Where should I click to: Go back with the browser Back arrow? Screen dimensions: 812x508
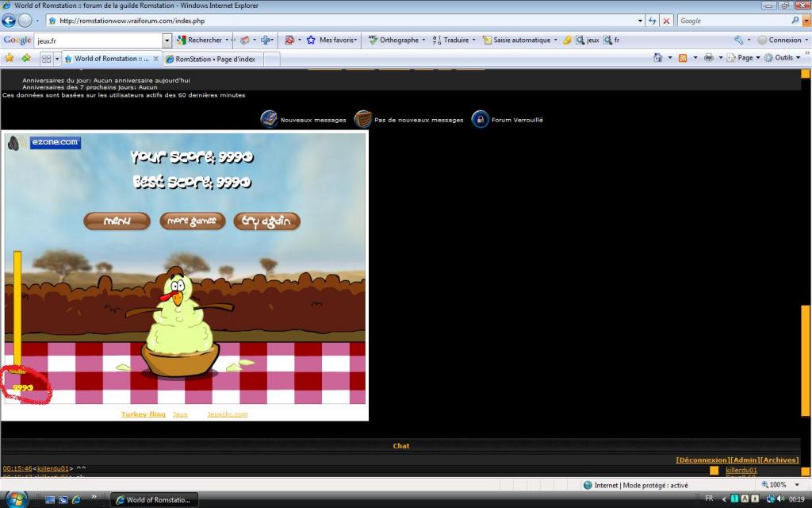[9, 21]
